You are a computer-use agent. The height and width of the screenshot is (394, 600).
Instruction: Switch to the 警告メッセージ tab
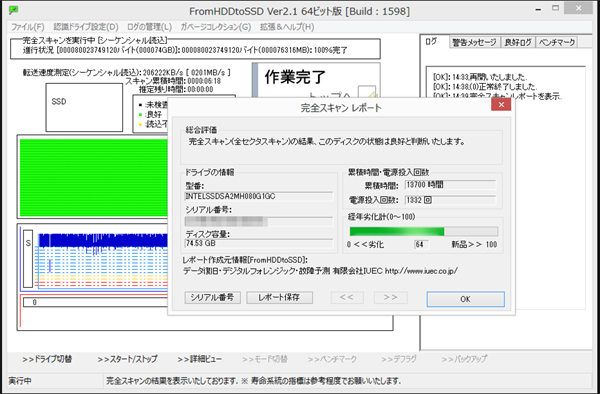(474, 42)
